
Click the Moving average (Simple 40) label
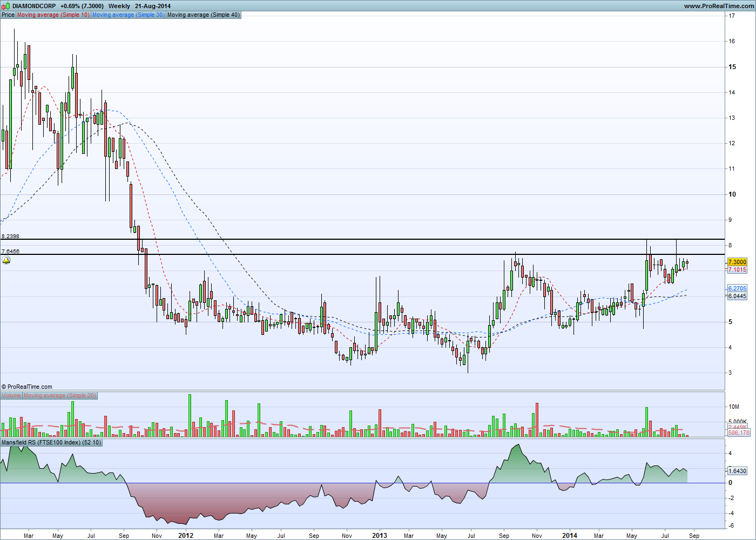pos(204,15)
